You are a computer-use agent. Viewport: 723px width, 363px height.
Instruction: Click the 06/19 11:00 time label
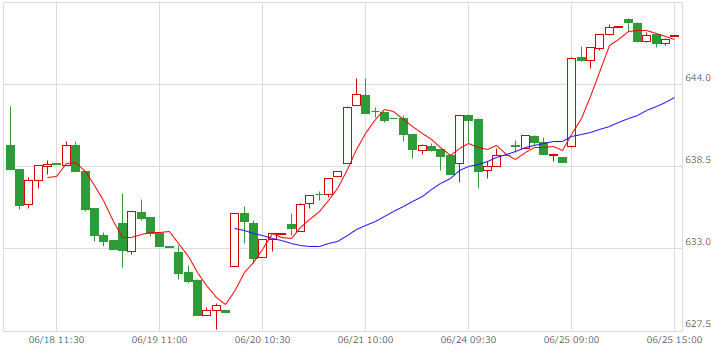coord(160,340)
